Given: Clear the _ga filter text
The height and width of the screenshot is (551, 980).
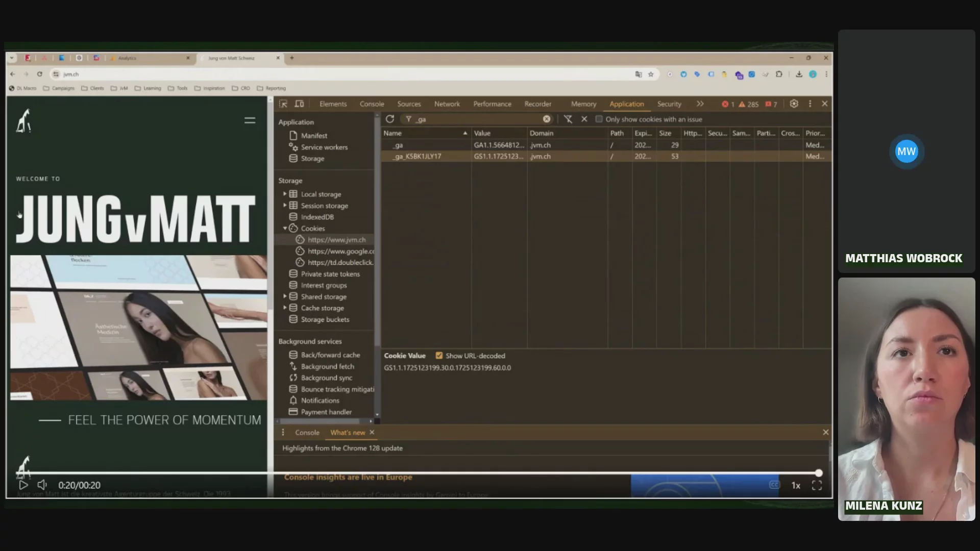Looking at the screenshot, I should [x=547, y=119].
